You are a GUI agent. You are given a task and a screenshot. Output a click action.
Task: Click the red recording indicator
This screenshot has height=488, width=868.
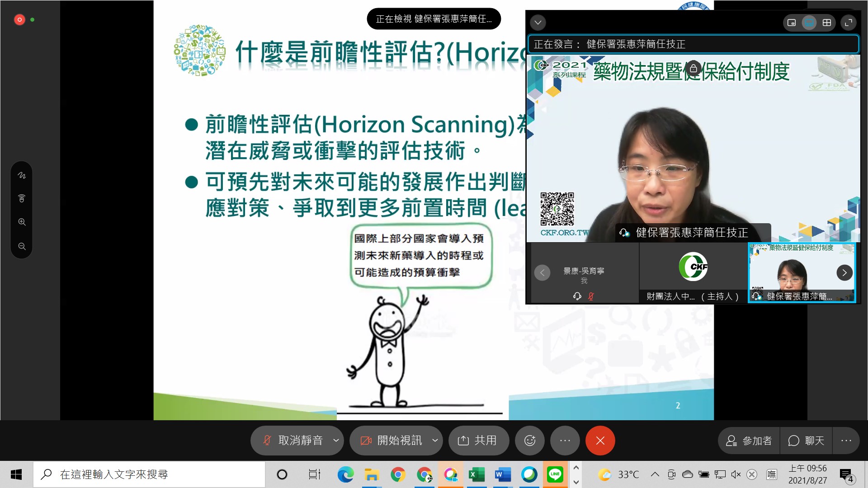coord(19,19)
